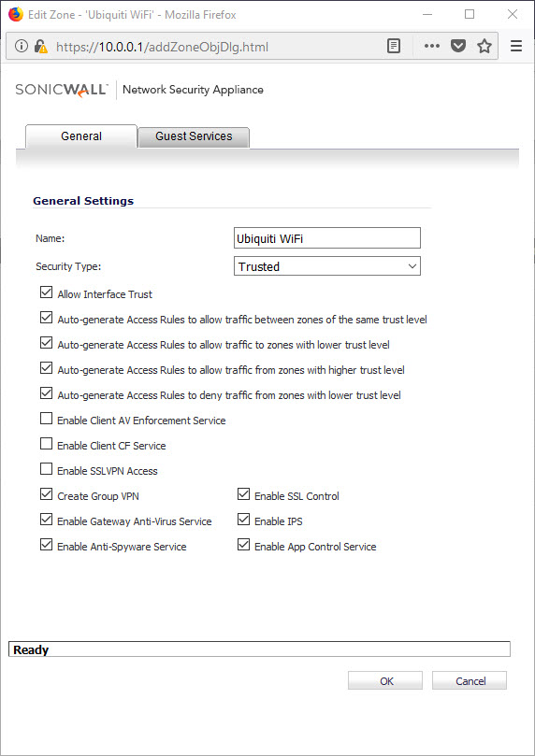The image size is (535, 756).
Task: Toggle Enable App Control Service checkbox
Action: (x=243, y=545)
